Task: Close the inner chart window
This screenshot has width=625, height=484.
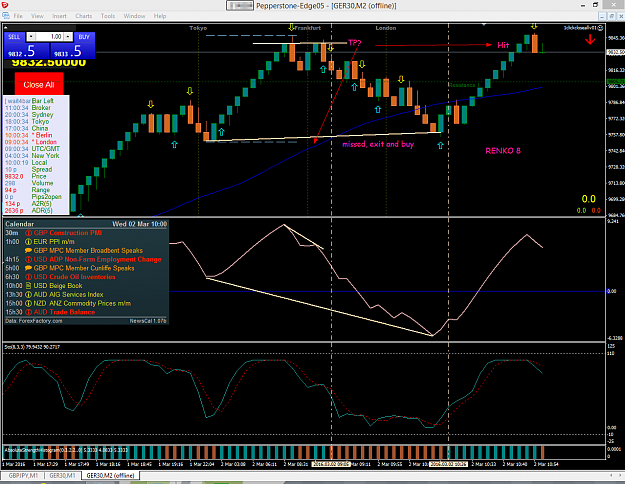Action: (620, 16)
